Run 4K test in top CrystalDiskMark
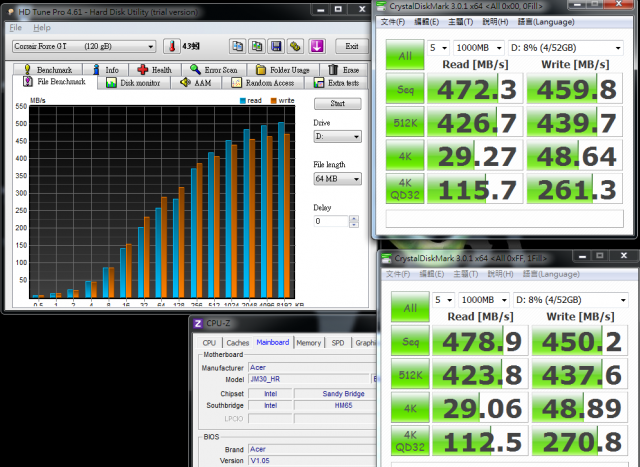The height and width of the screenshot is (467, 640). pos(405,156)
